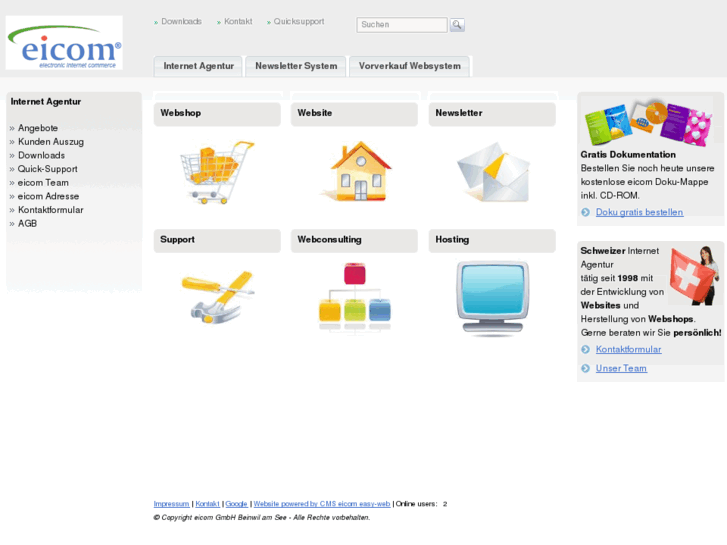Click the Internet Agentur sidebar heading
Screen dimensions: 727x545
coord(45,102)
